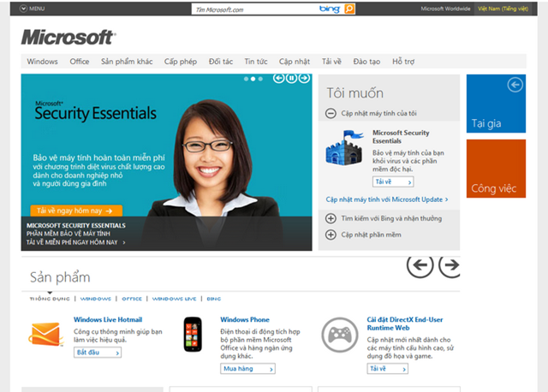The image size is (548, 392).
Task: Click Tải về button under Security Essentials
Action: point(393,181)
